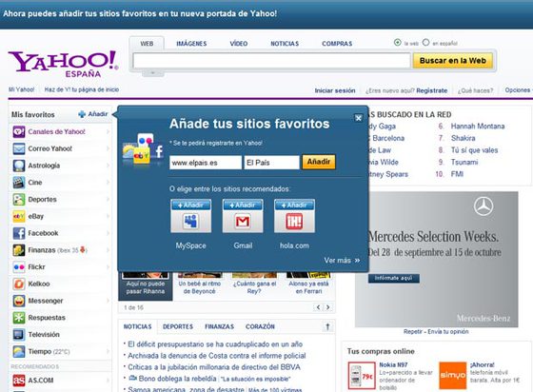The image size is (533, 392).
Task: Click the Respuestas icon
Action: pos(19,318)
